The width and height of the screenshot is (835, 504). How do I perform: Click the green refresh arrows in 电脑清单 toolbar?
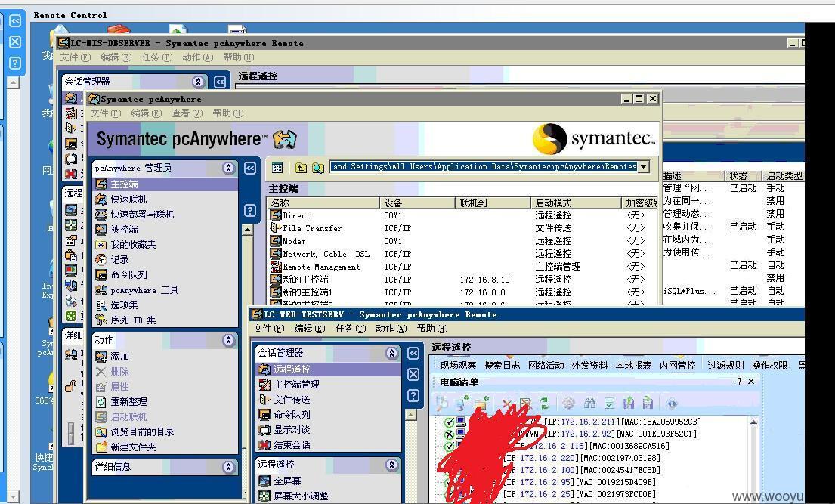544,404
